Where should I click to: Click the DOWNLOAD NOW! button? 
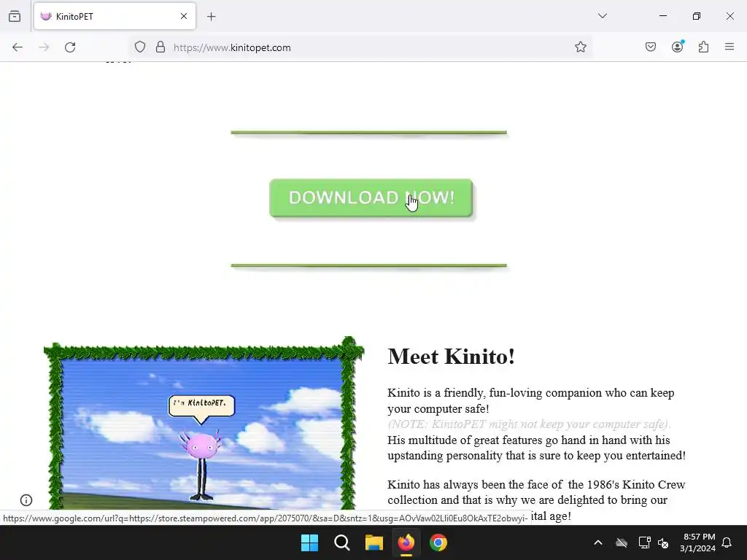click(x=371, y=198)
